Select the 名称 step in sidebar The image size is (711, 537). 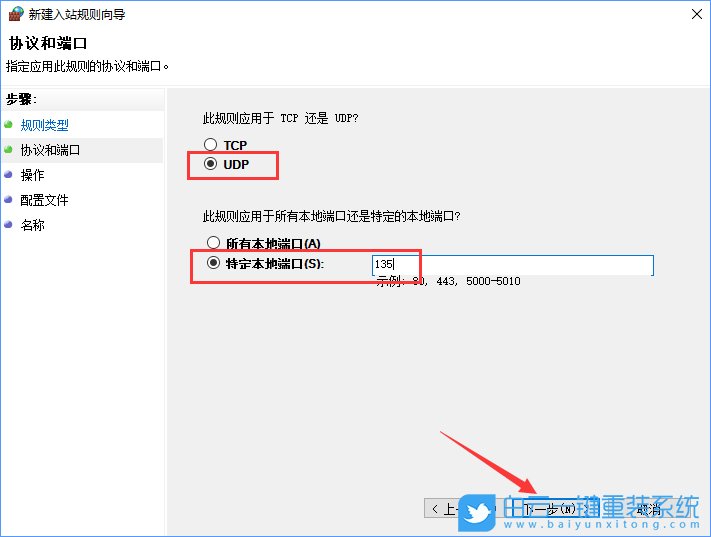click(32, 225)
